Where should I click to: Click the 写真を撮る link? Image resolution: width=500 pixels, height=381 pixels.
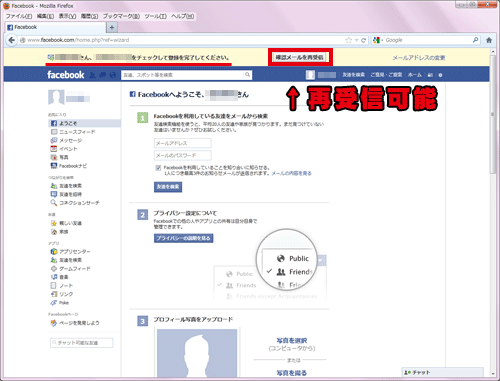(x=292, y=373)
